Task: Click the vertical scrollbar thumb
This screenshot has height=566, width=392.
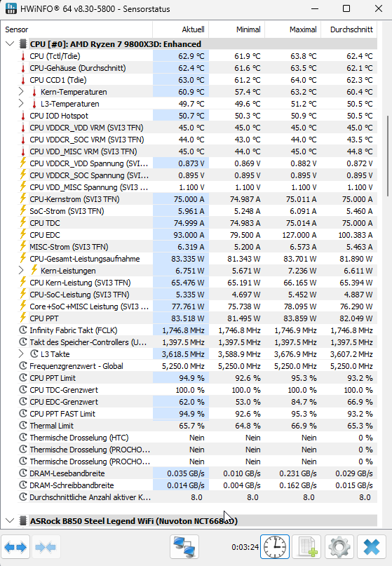Action: 388,156
